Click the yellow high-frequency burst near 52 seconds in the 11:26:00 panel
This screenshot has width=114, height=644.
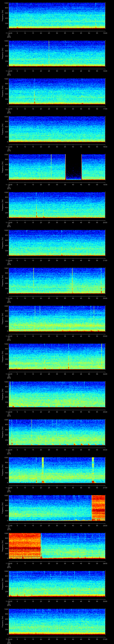coord(93,463)
